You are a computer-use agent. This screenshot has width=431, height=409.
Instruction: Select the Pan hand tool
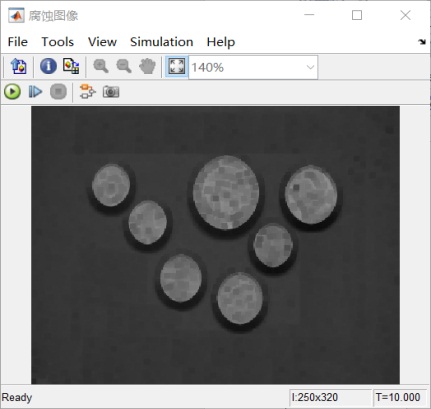(x=147, y=66)
